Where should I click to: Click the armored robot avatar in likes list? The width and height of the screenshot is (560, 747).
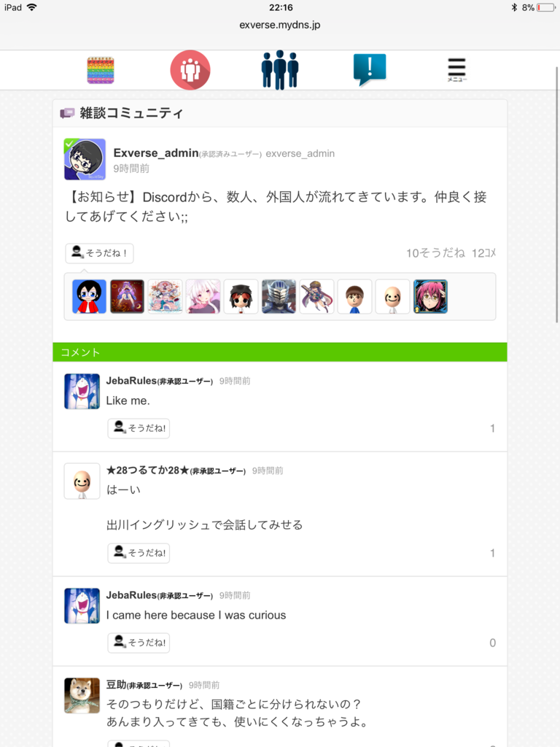279,296
